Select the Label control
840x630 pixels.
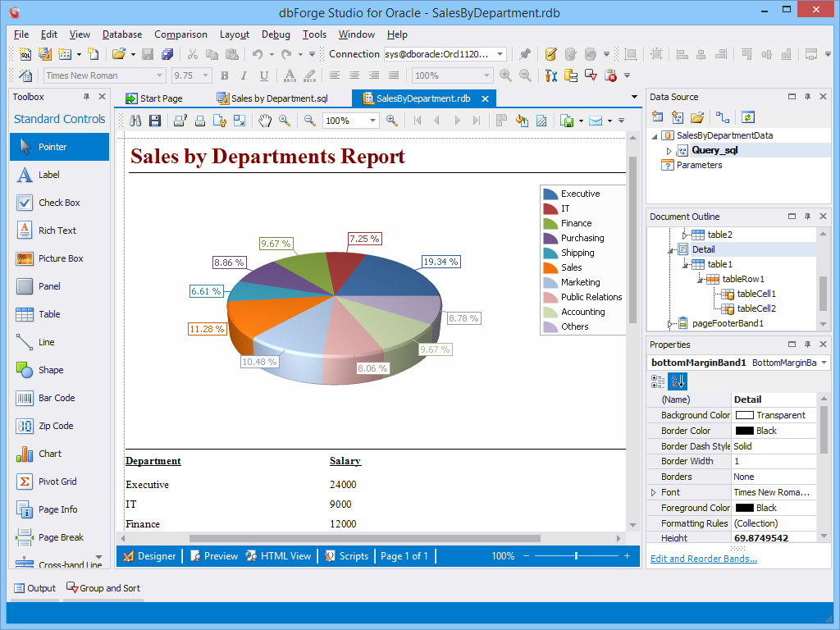pyautogui.click(x=59, y=175)
